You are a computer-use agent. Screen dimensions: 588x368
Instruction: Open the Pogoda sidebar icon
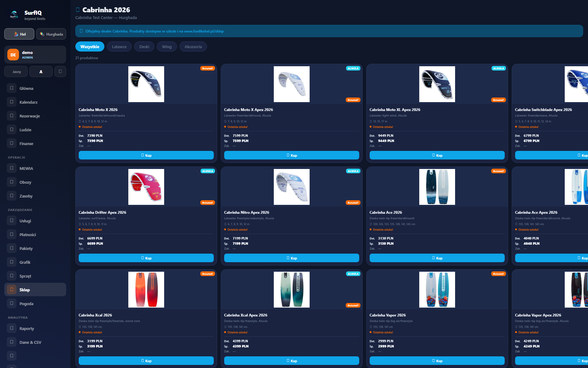[x=12, y=303]
